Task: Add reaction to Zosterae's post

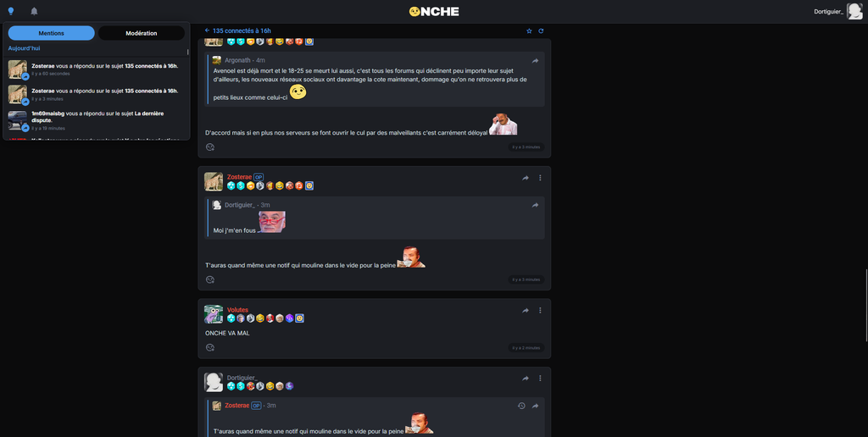Action: pos(210,280)
